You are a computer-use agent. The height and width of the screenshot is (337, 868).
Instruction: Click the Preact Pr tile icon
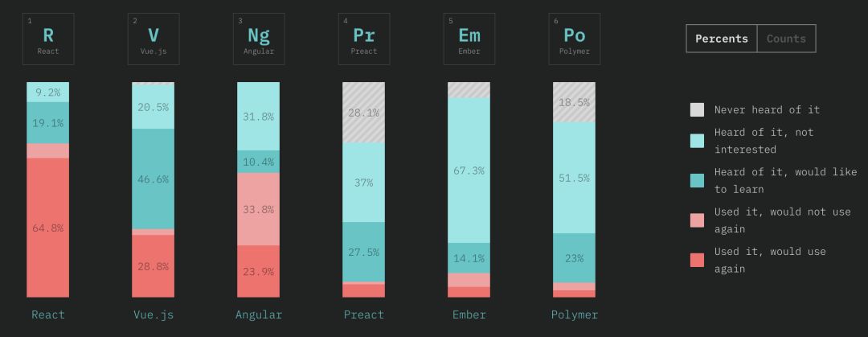tap(364, 39)
